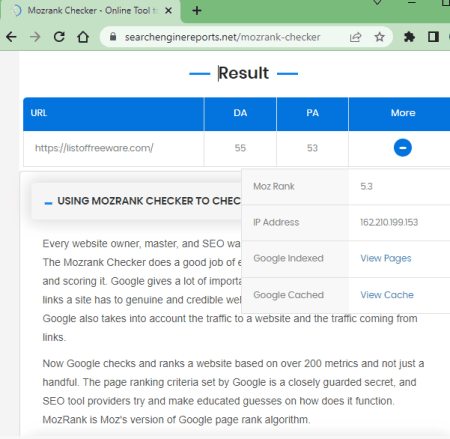Select the Moz Rank value 5.3
Viewport: 450px width, 439px height.
click(x=366, y=186)
